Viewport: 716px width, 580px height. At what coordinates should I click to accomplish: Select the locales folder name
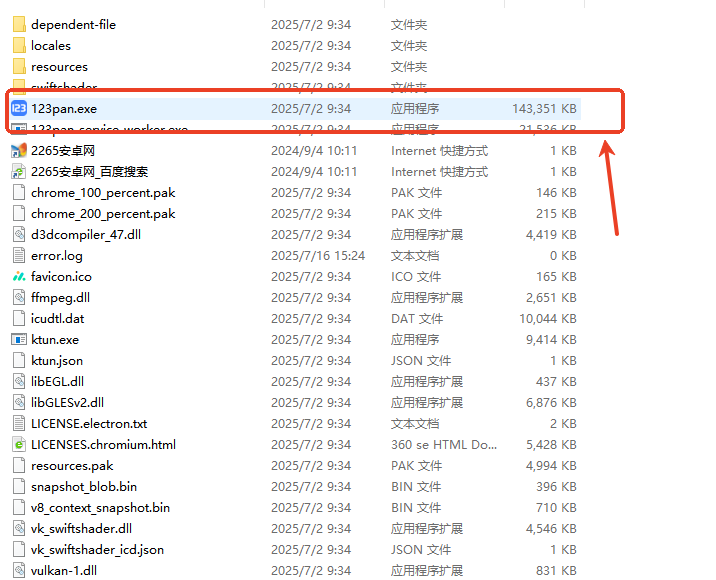click(51, 46)
